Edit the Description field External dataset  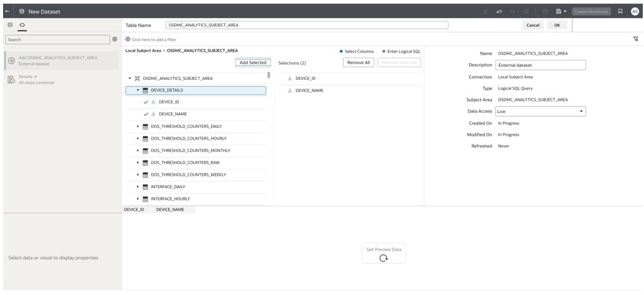(x=541, y=65)
